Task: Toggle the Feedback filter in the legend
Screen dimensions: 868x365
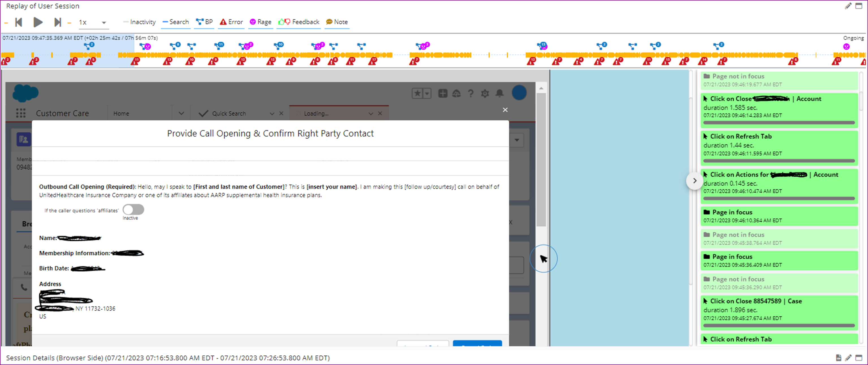Action: (299, 22)
